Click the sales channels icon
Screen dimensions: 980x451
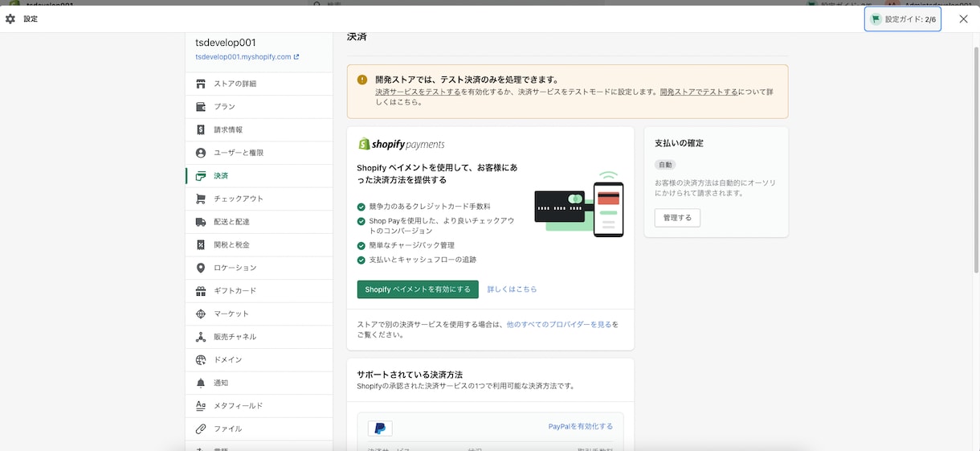(201, 337)
